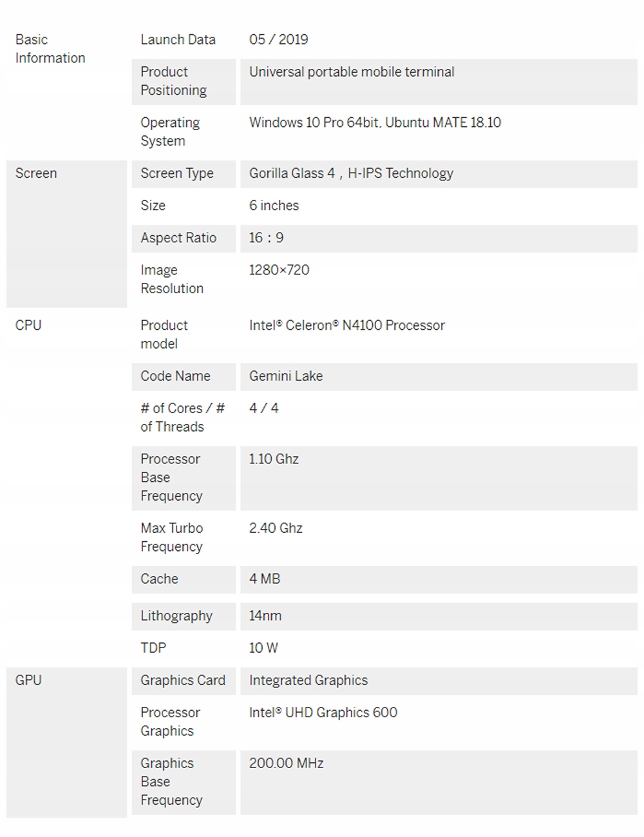Screen dimensions: 644x837
Task: Select the Intel UHD Graphics 600 text
Action: click(323, 713)
